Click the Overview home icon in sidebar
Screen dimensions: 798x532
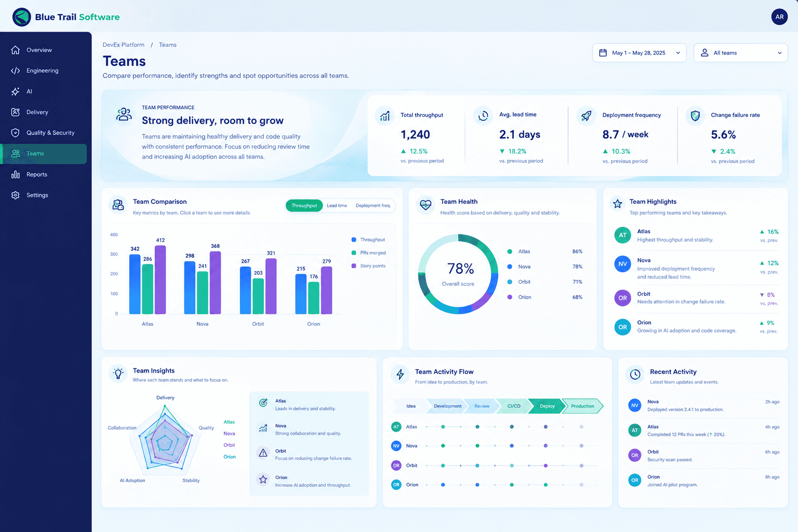click(x=16, y=50)
